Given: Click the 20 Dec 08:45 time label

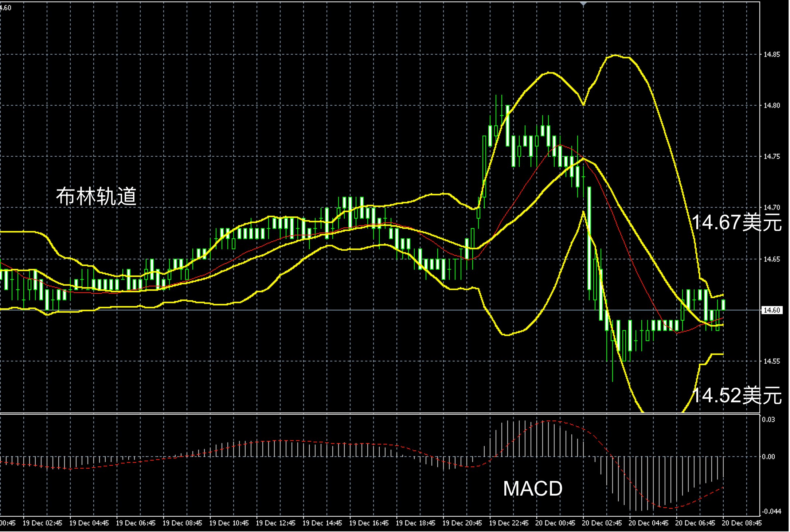Looking at the screenshot, I should [742, 523].
